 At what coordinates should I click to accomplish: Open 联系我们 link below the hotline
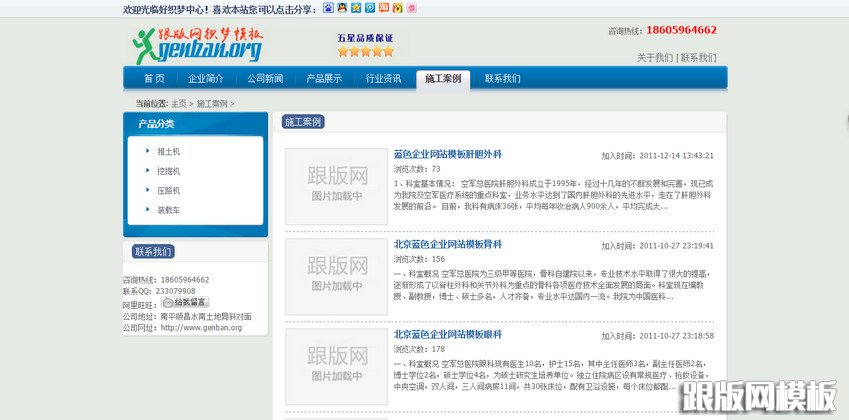pyautogui.click(x=698, y=58)
